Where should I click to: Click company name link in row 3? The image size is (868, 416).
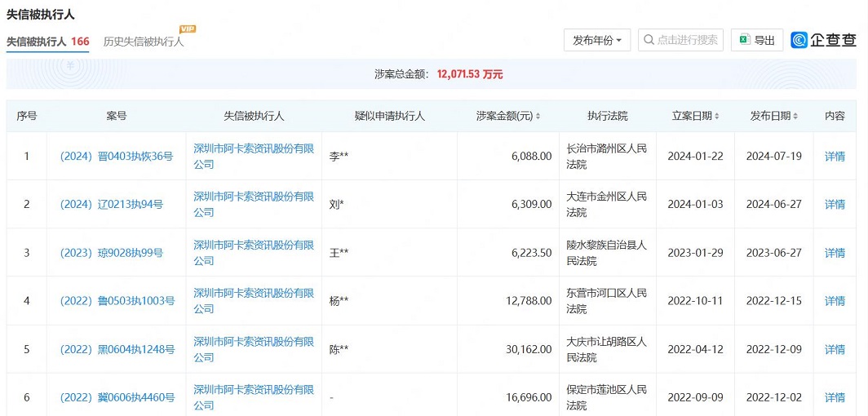point(254,253)
